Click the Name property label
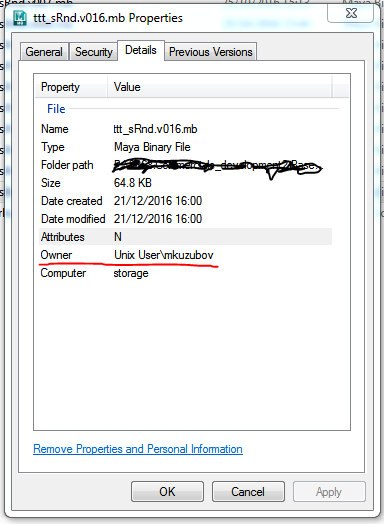This screenshot has height=524, width=384. pos(54,129)
